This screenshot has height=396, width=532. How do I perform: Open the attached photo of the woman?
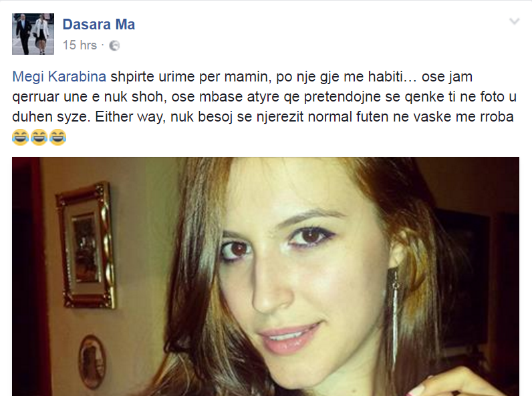coord(265,276)
